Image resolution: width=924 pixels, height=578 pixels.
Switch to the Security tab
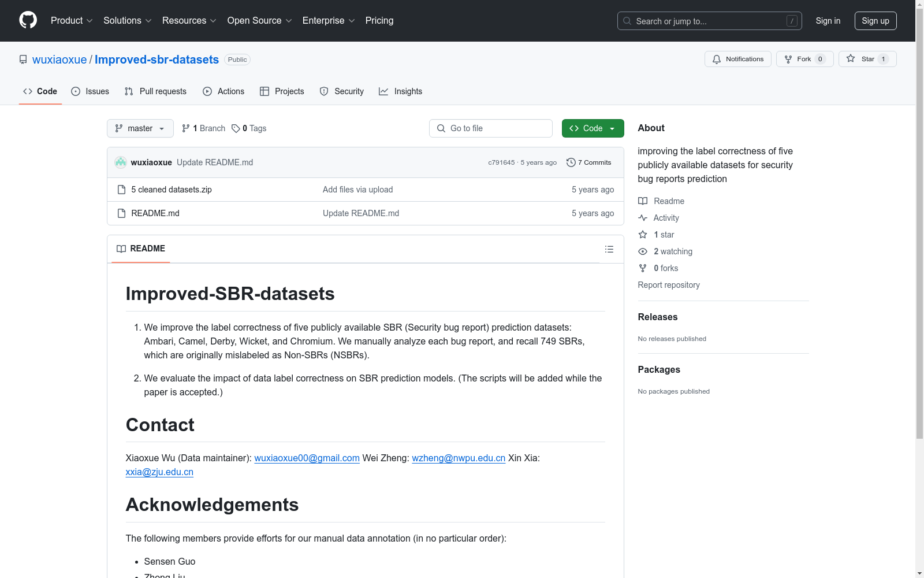pos(342,91)
